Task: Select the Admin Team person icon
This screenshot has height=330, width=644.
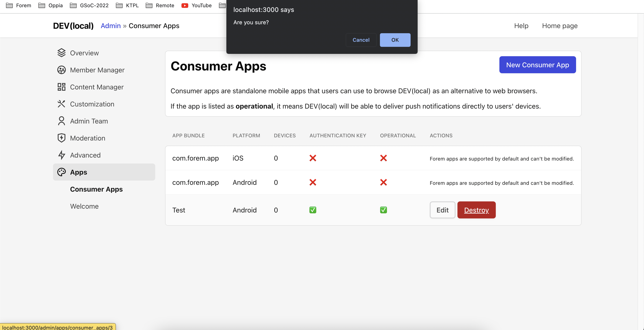Action: pos(62,121)
